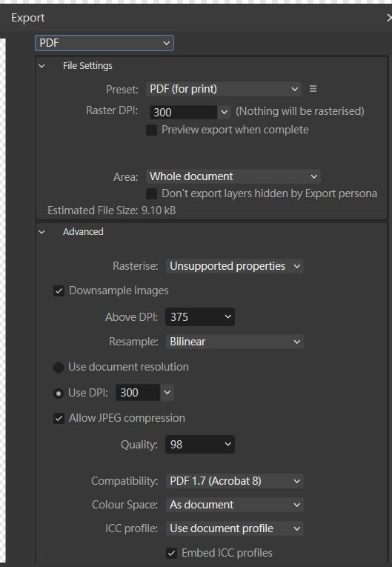Open the PDF format dropdown
Image resolution: width=392 pixels, height=567 pixels.
coord(104,43)
